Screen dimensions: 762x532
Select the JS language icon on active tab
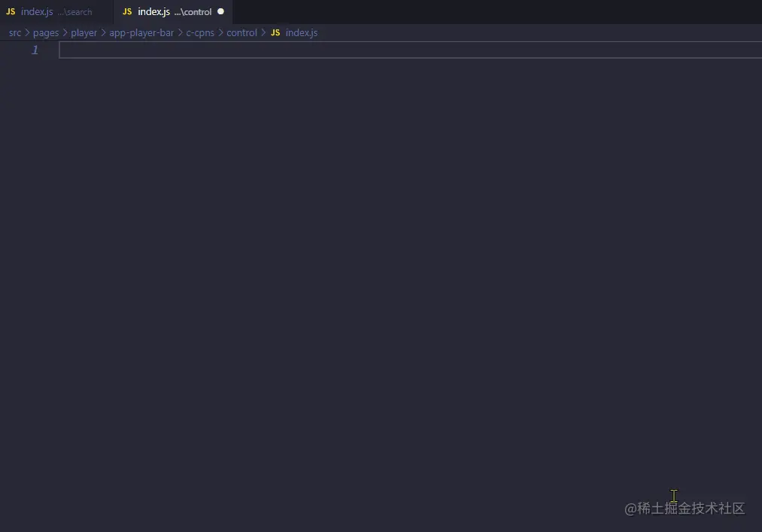click(x=126, y=12)
